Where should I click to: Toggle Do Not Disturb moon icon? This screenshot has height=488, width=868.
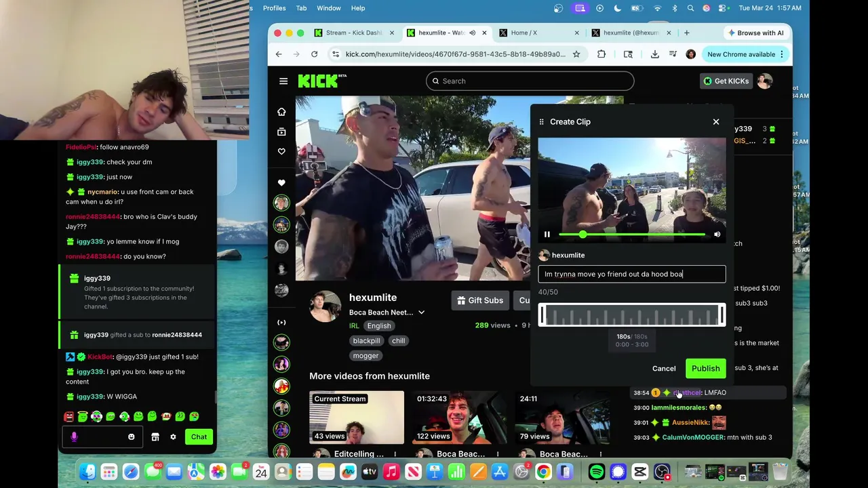click(x=618, y=8)
